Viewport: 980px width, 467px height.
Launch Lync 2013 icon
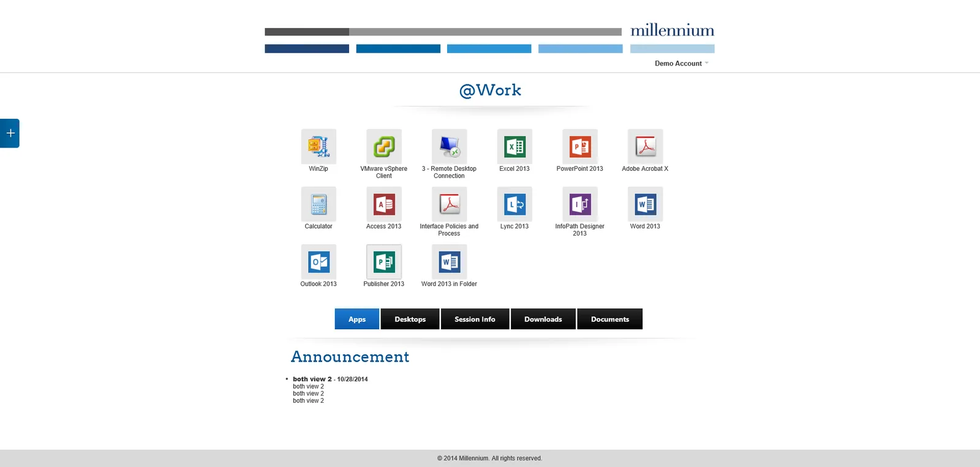tap(514, 204)
